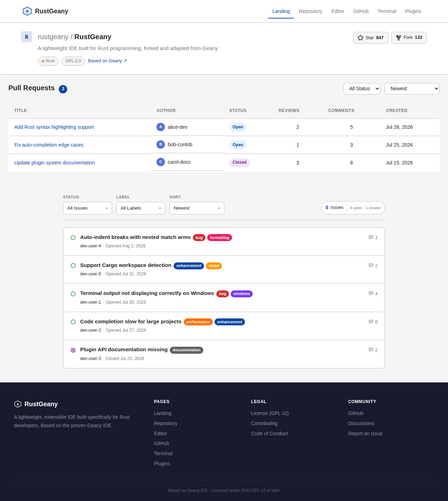Click comment icon on Terminal output issue

pyautogui.click(x=371, y=294)
